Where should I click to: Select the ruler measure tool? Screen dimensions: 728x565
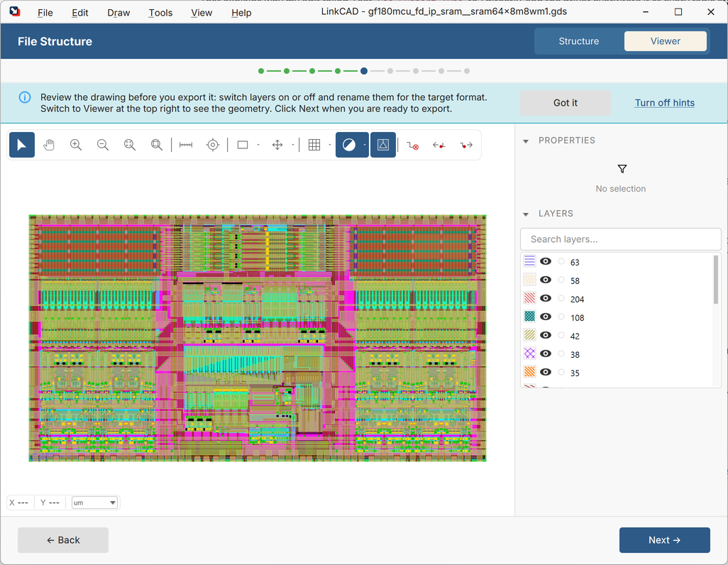pyautogui.click(x=186, y=145)
